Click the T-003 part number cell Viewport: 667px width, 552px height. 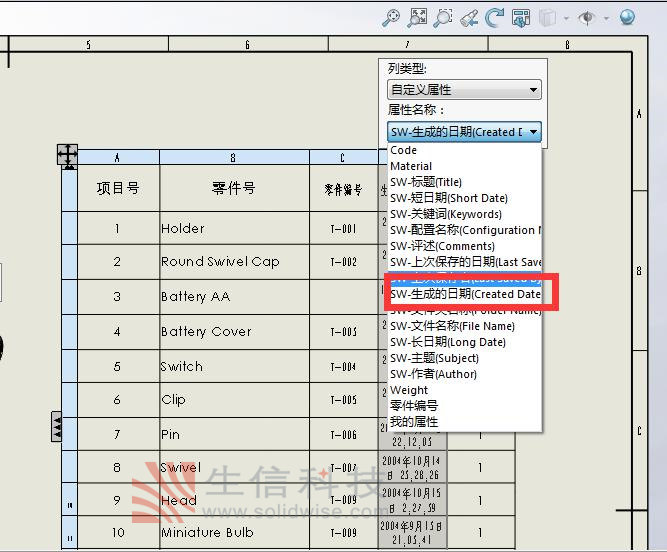[344, 332]
